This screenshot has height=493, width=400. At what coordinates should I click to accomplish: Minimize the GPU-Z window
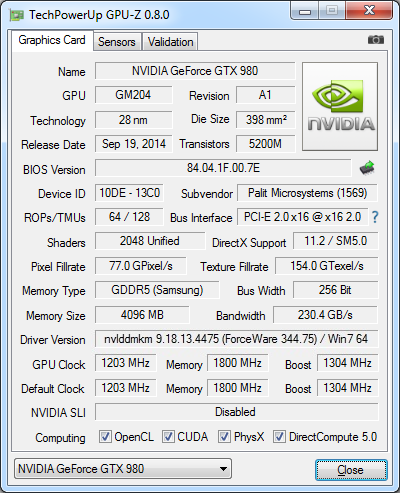[305, 11]
